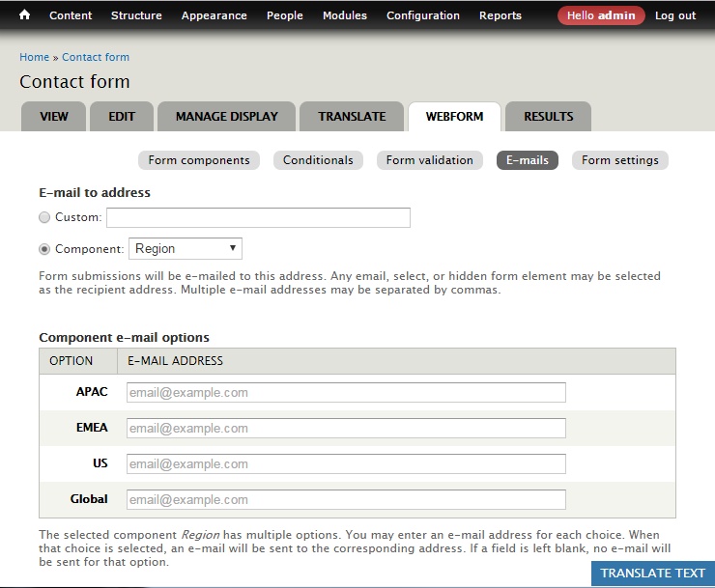Open the Form components sub-tab
The width and height of the screenshot is (715, 588).
pyautogui.click(x=199, y=160)
